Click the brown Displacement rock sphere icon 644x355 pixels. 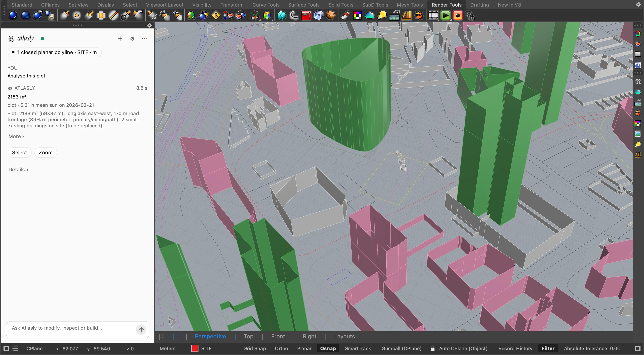pyautogui.click(x=331, y=16)
